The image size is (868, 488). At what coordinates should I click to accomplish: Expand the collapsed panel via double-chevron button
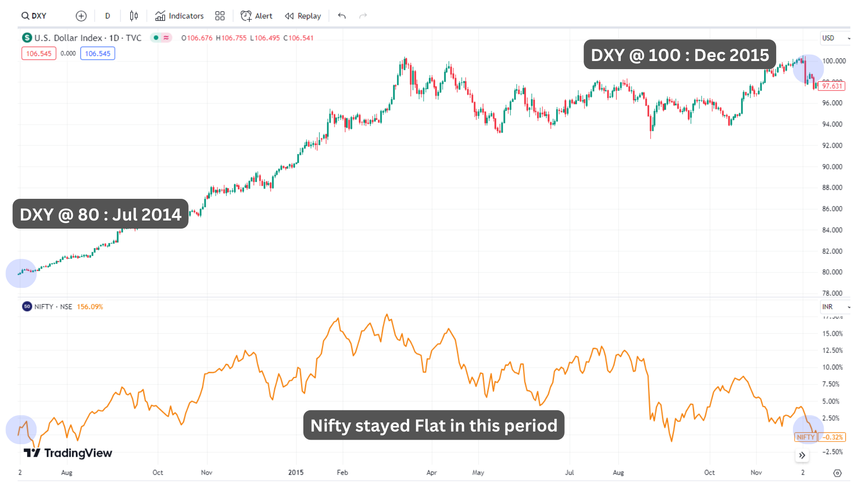click(802, 455)
